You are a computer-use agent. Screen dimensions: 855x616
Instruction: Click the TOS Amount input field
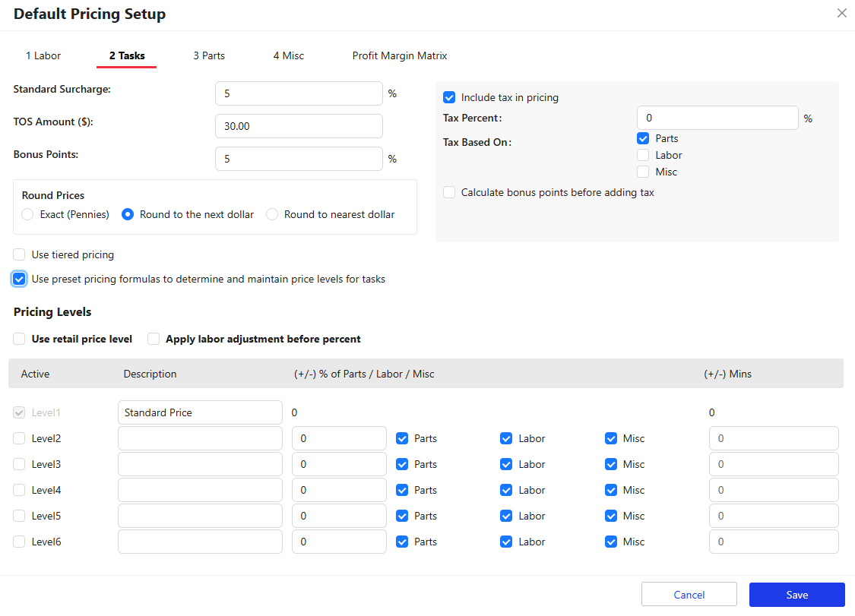(x=299, y=126)
